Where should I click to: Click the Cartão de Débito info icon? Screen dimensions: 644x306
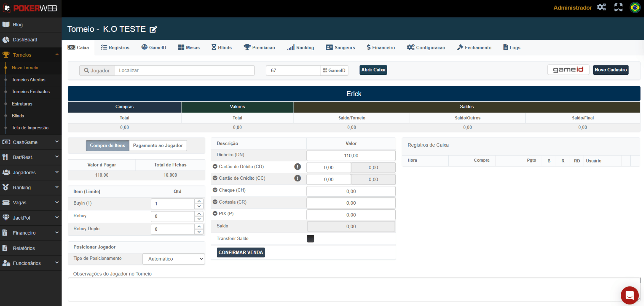297,167
